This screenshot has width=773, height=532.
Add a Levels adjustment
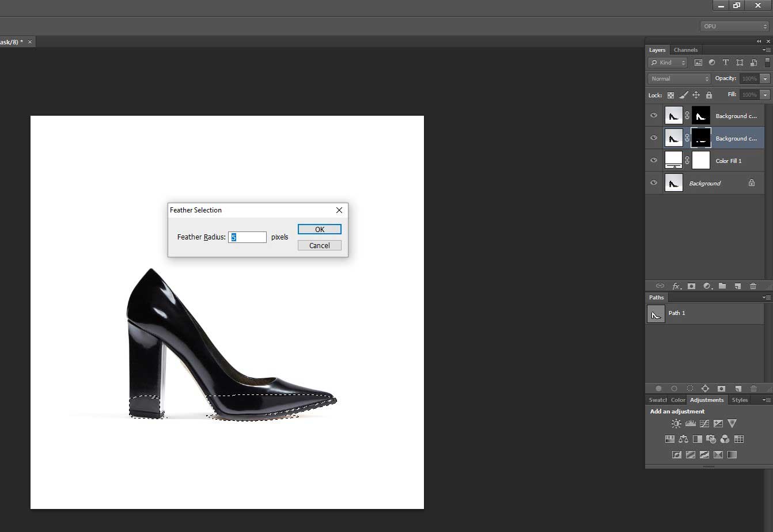click(691, 423)
